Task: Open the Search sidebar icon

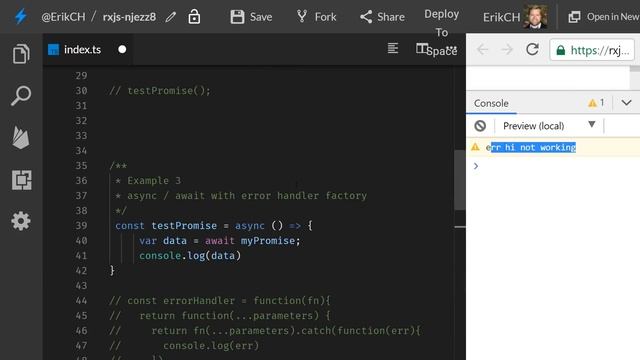Action: 21,96
